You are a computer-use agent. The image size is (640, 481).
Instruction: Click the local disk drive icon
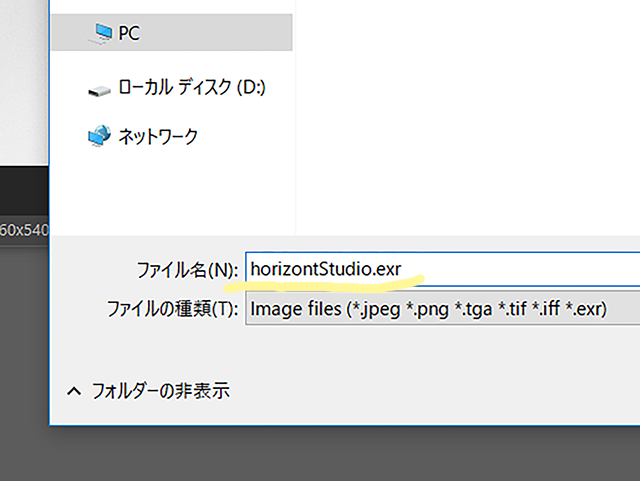tap(99, 90)
